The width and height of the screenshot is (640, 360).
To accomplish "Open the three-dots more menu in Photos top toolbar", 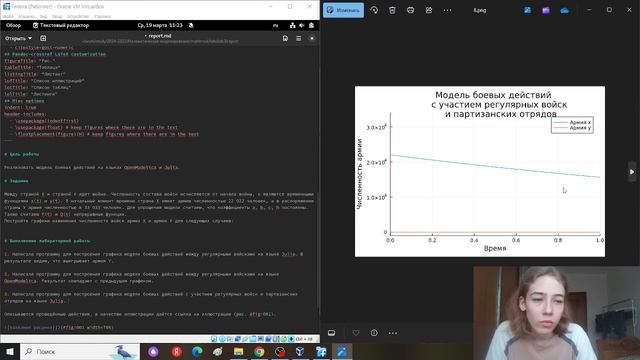I will 447,10.
